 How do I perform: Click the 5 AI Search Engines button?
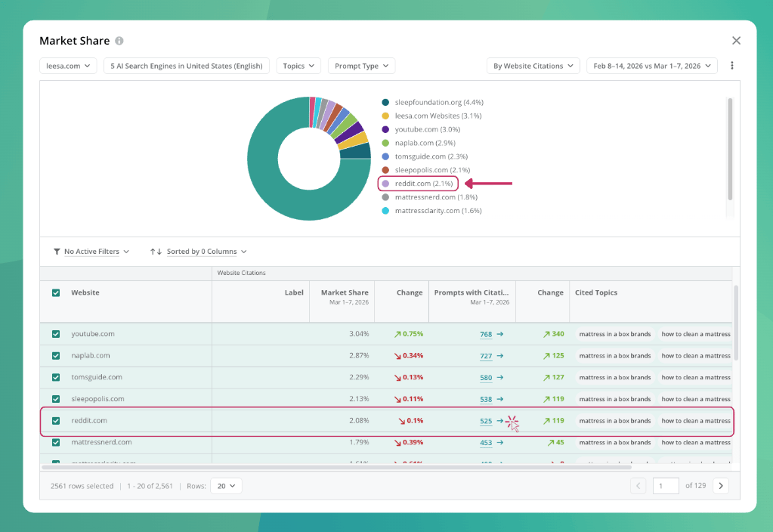(x=187, y=66)
